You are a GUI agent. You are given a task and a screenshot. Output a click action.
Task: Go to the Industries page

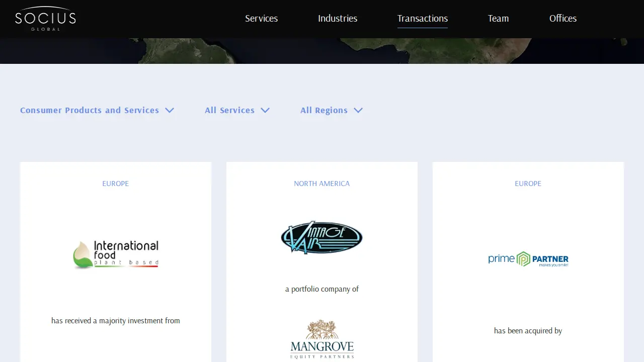click(x=338, y=19)
